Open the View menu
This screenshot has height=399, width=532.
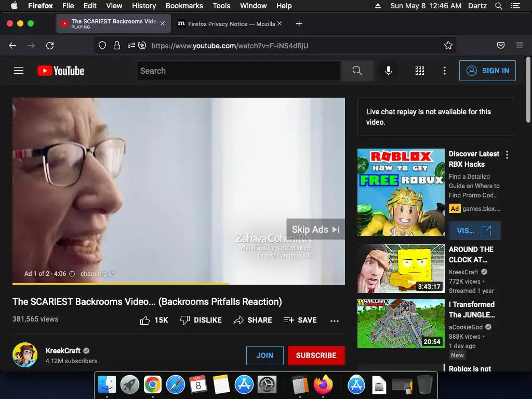click(x=114, y=6)
